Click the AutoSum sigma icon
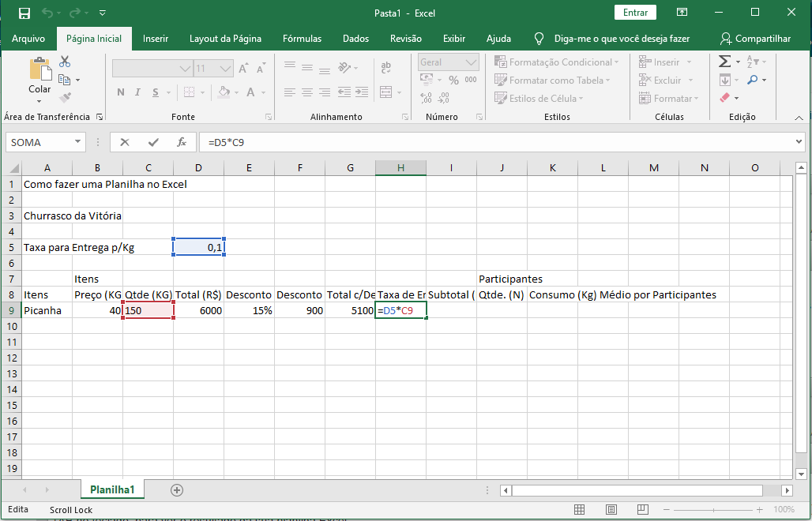812x521 pixels. tap(724, 62)
